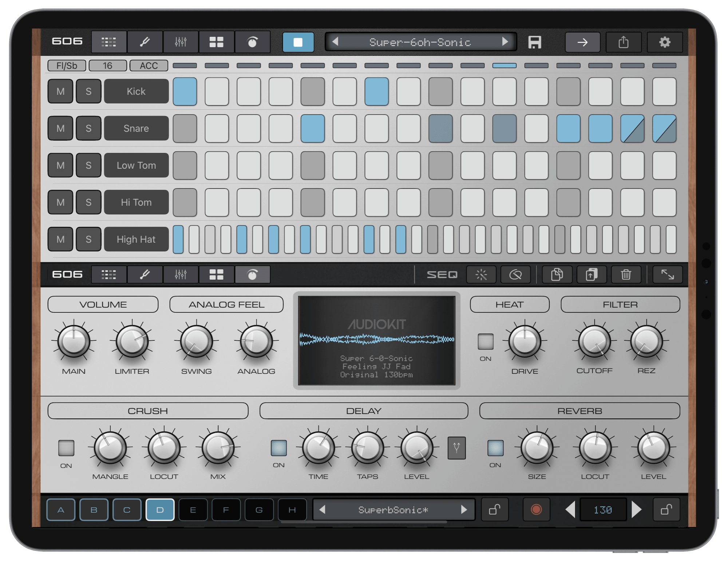Viewport: 728px width, 562px height.
Task: Open the mixer faders view in the lower 606 bar
Action: click(181, 274)
